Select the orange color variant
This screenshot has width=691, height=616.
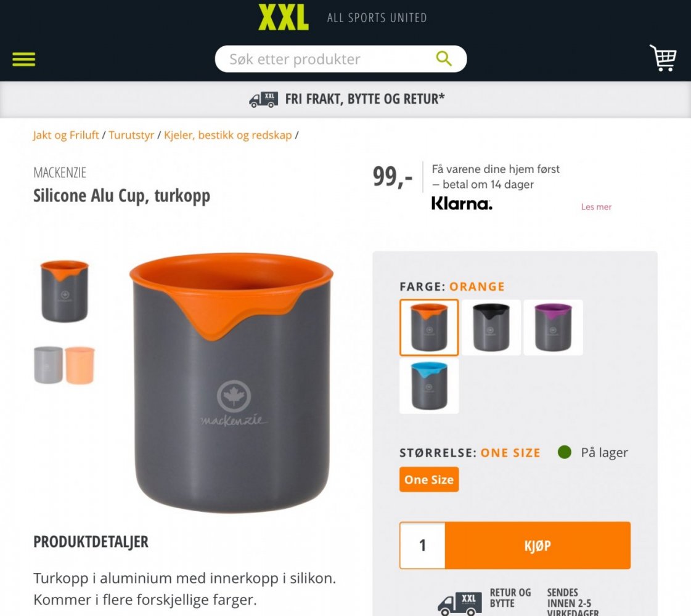click(x=429, y=327)
